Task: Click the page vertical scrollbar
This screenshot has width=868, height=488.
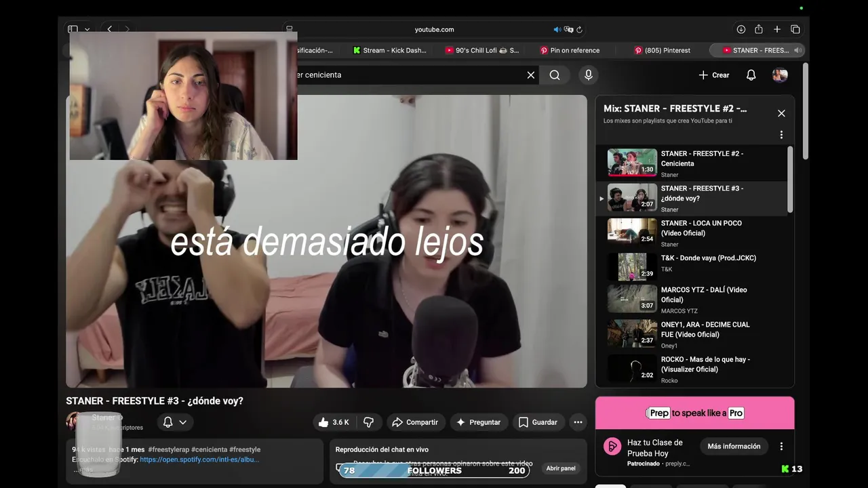Action: click(805, 112)
